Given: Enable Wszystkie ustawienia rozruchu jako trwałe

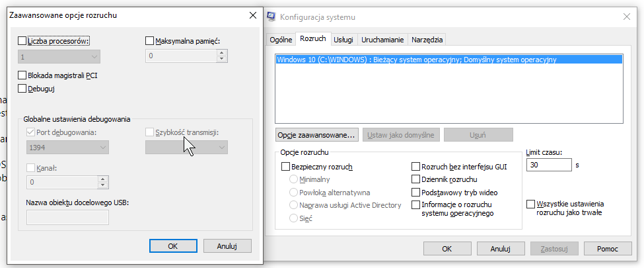Looking at the screenshot, I should pyautogui.click(x=531, y=204).
